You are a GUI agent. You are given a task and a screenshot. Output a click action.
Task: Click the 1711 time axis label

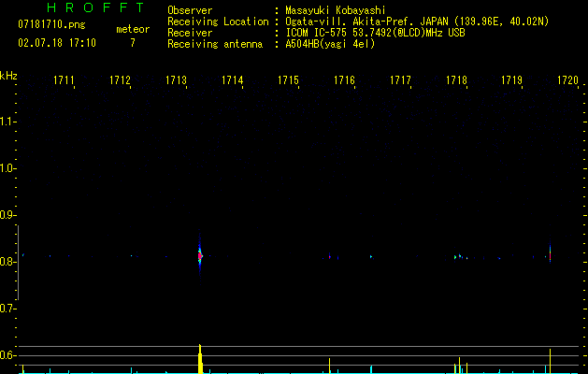click(x=64, y=79)
